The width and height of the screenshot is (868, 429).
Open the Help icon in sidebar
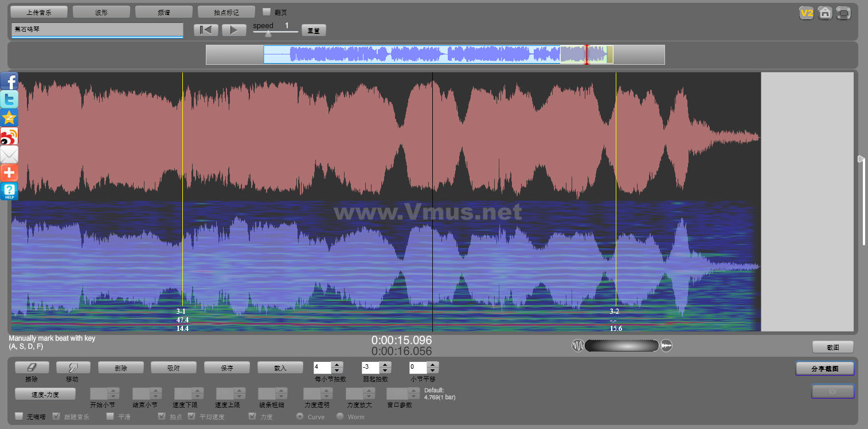[9, 191]
